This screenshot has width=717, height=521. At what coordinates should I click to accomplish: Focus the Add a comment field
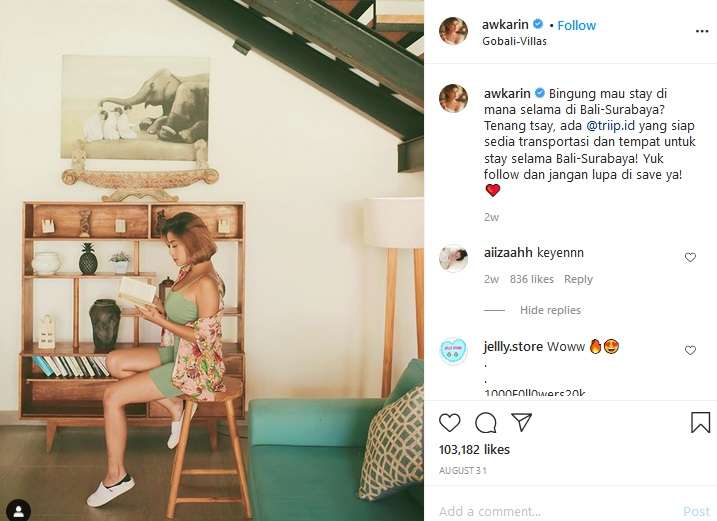point(556,511)
